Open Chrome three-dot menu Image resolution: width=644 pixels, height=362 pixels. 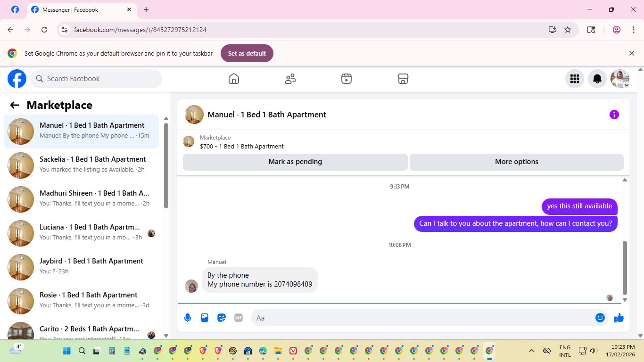point(634,30)
